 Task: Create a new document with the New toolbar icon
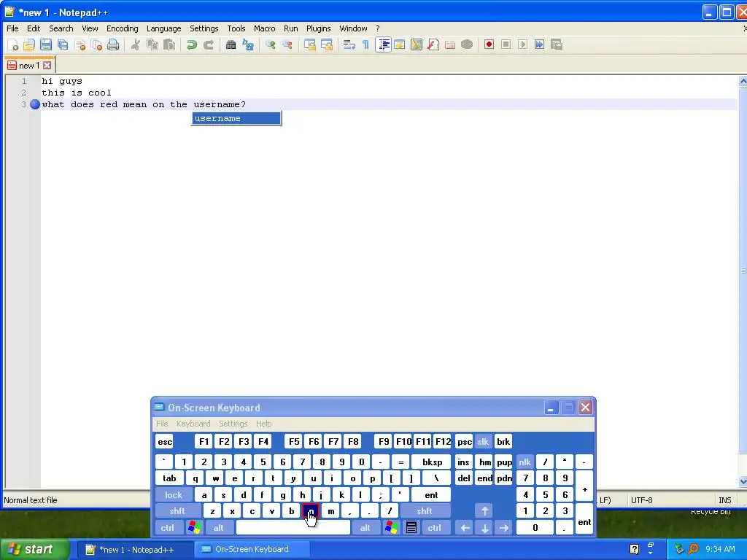(x=13, y=44)
